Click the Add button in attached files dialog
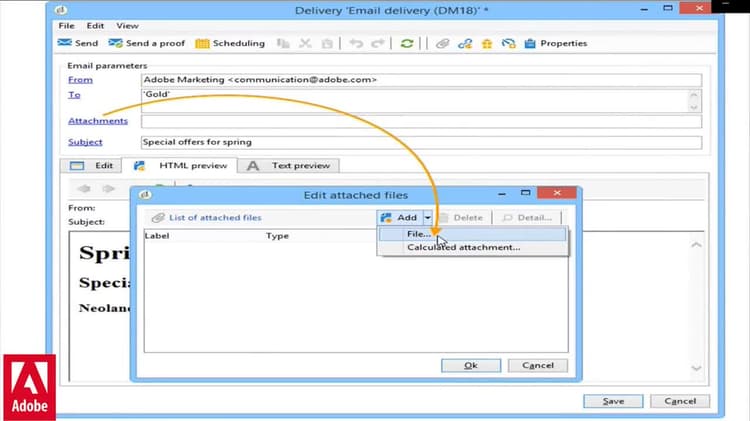Screen dimensions: 750x421 pos(399,218)
